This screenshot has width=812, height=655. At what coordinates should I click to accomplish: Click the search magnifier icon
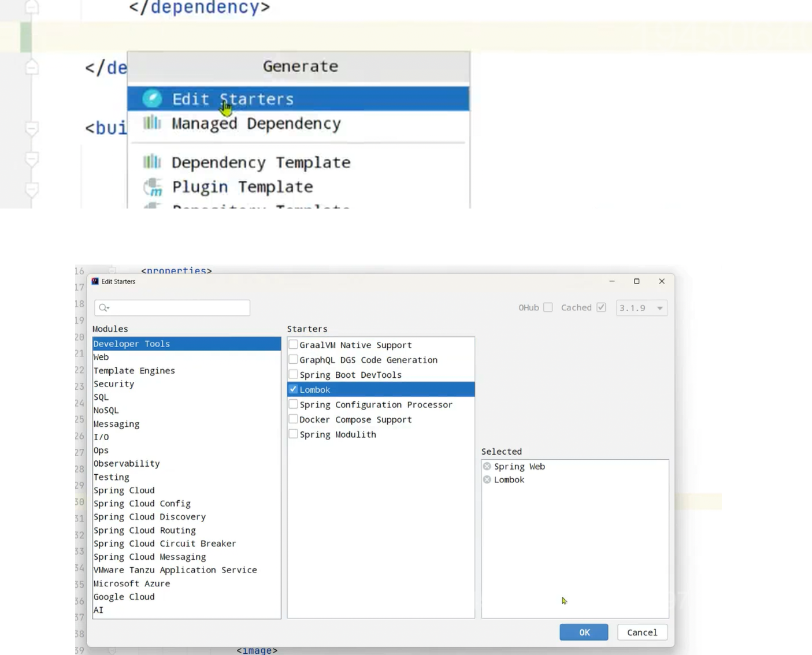point(104,308)
